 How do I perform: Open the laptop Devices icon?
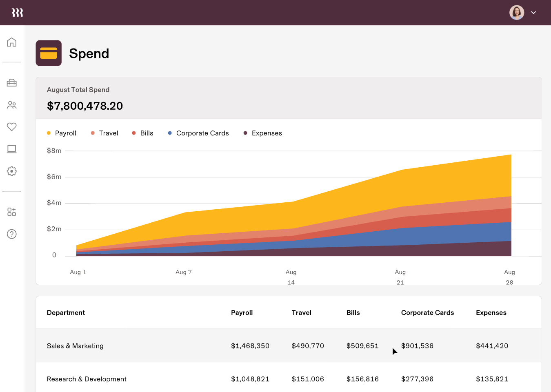12,149
